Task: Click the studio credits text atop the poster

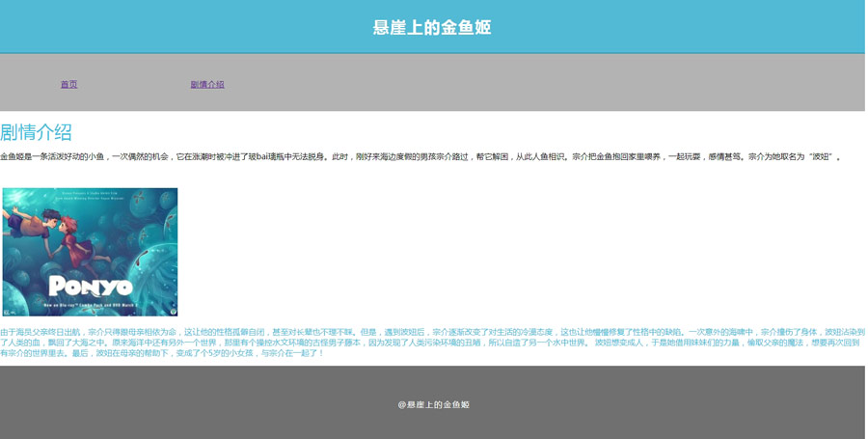Action: coord(90,196)
